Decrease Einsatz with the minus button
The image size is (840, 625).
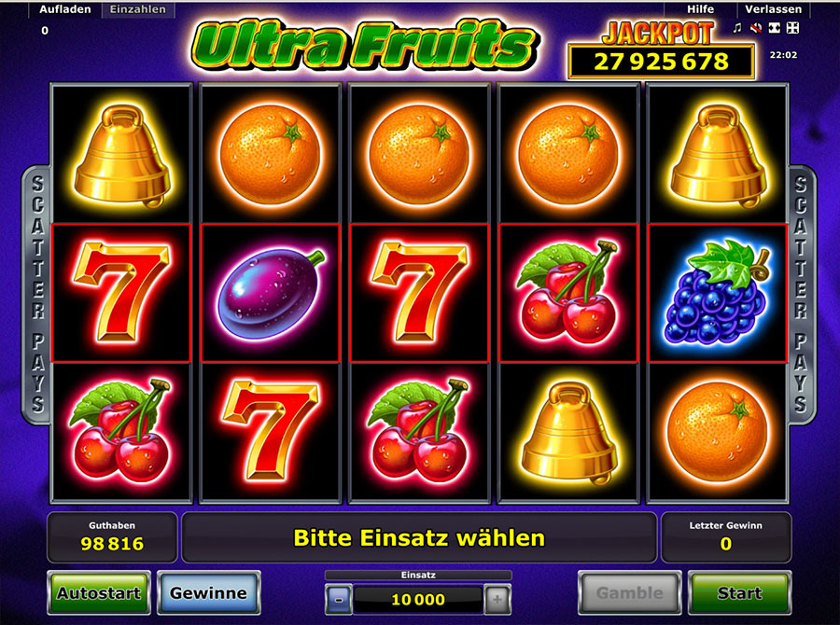pyautogui.click(x=339, y=599)
